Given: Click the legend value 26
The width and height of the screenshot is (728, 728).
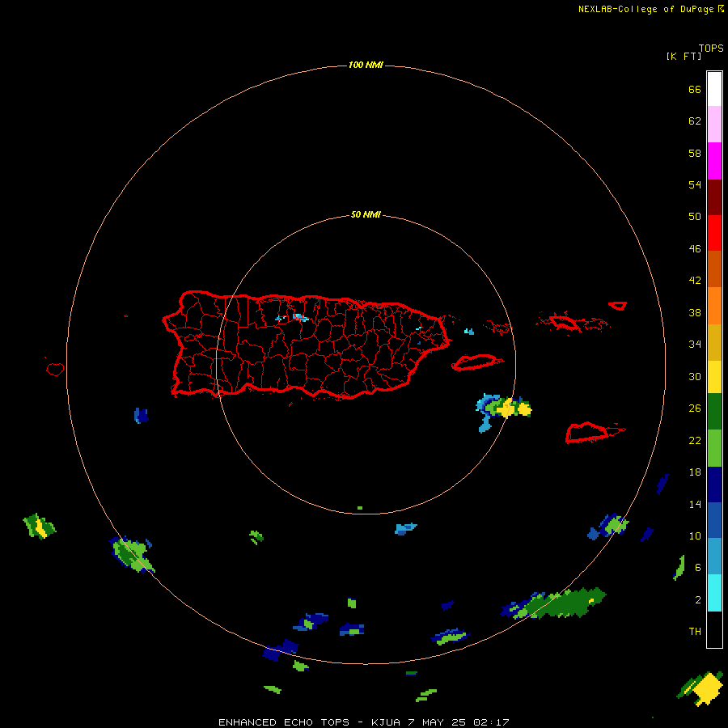Looking at the screenshot, I should pyautogui.click(x=695, y=408).
